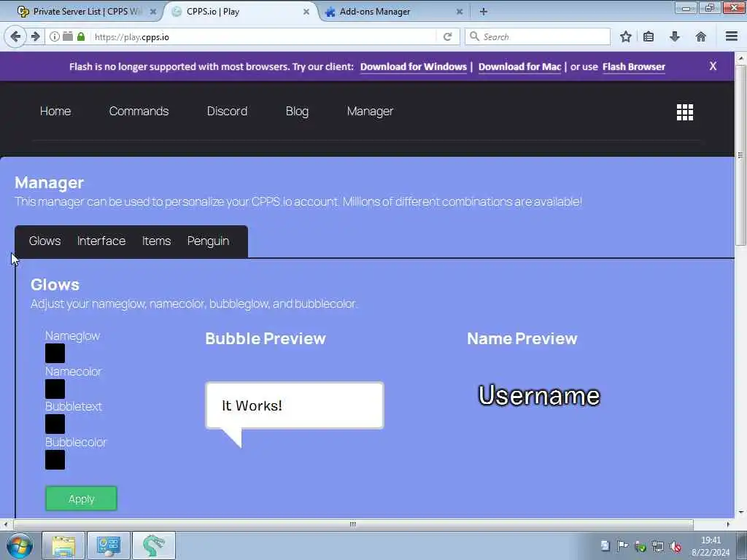Click the Username name preview text
The height and width of the screenshot is (560, 747).
tap(539, 395)
